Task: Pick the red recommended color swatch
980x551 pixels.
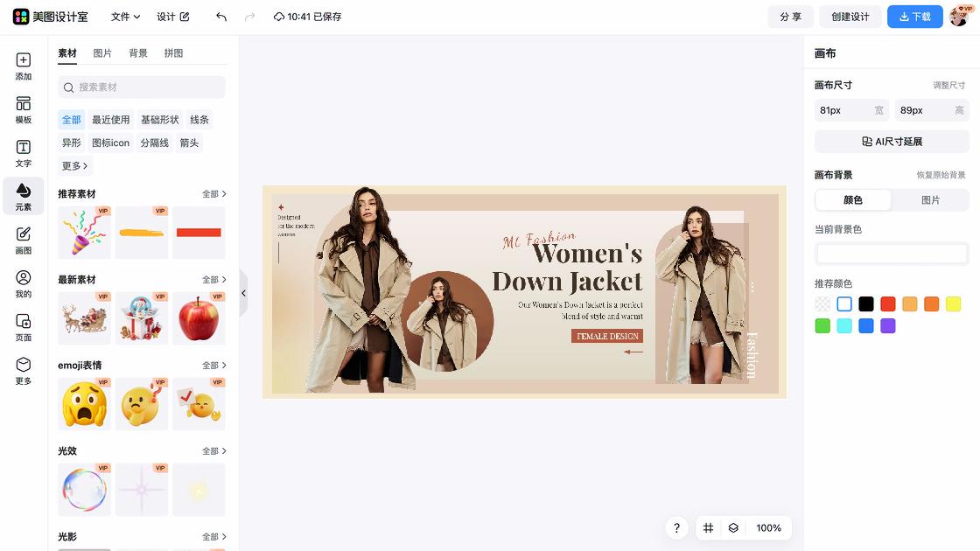Action: [888, 304]
